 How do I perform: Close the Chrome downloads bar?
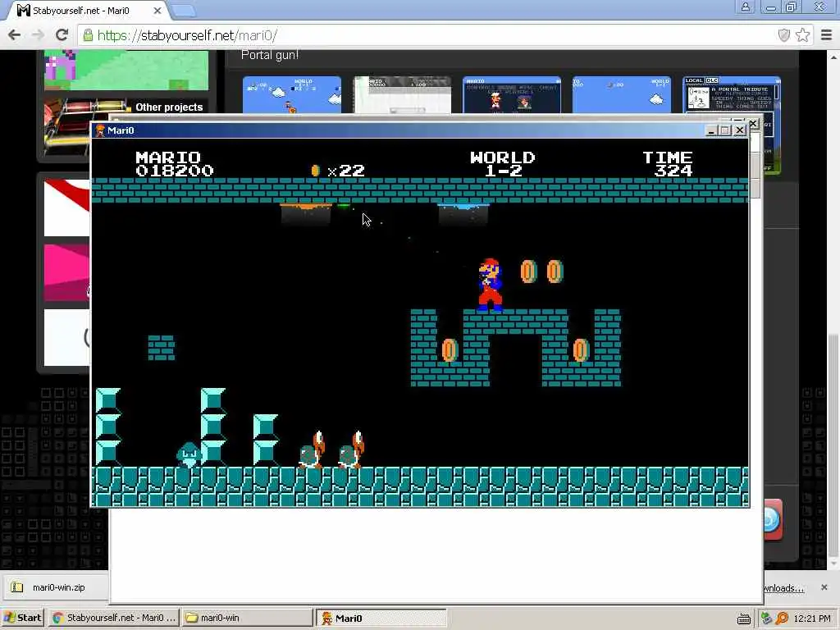coord(824,587)
